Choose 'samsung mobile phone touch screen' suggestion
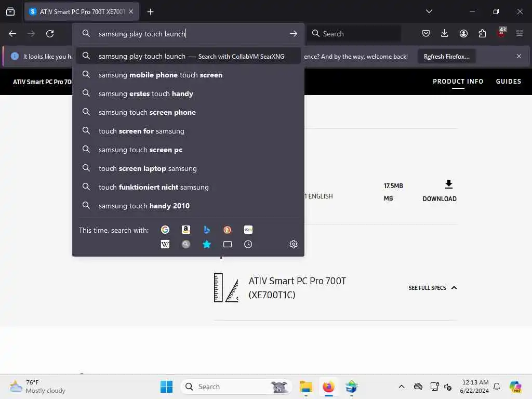Image resolution: width=532 pixels, height=399 pixels. tap(188, 75)
